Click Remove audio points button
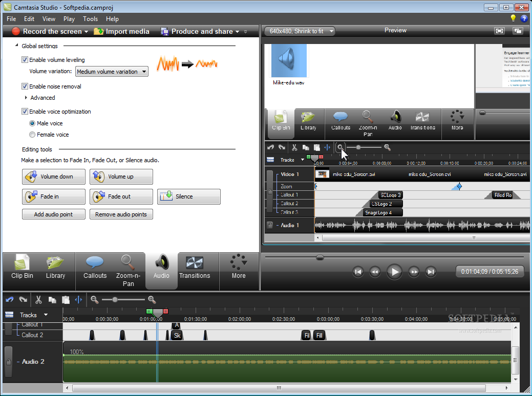The height and width of the screenshot is (396, 532). pyautogui.click(x=121, y=214)
